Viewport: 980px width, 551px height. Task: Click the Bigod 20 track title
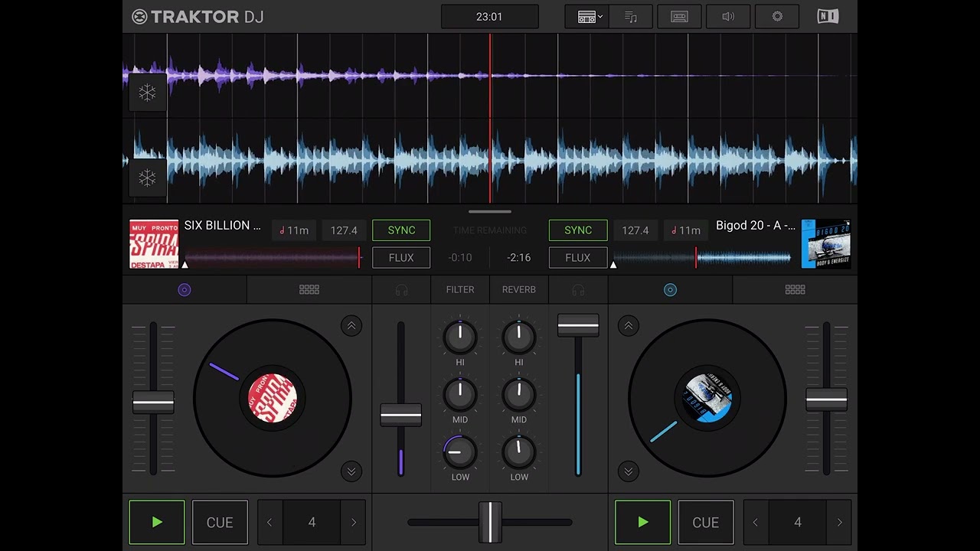pyautogui.click(x=756, y=226)
